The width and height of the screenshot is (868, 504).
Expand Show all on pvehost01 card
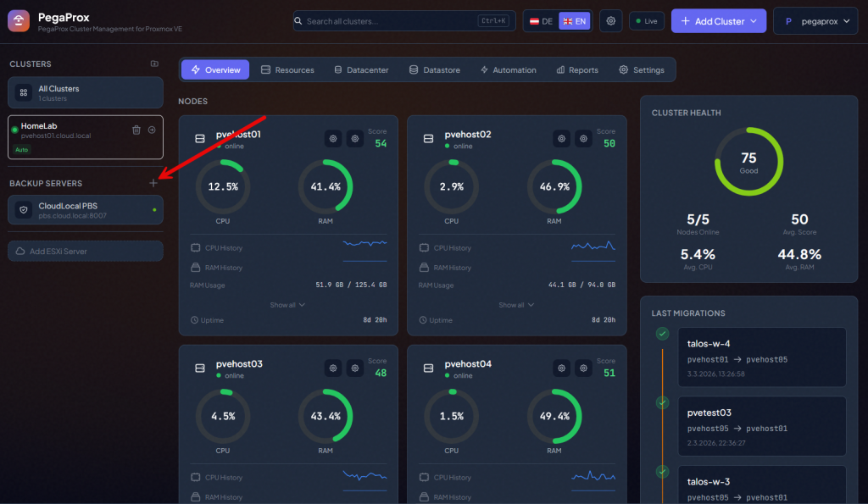[x=287, y=305]
